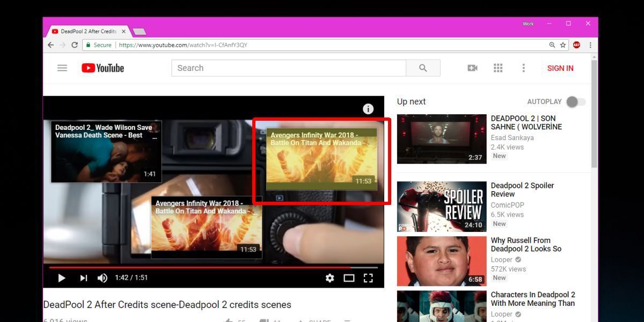Open video info card icon

point(368,109)
